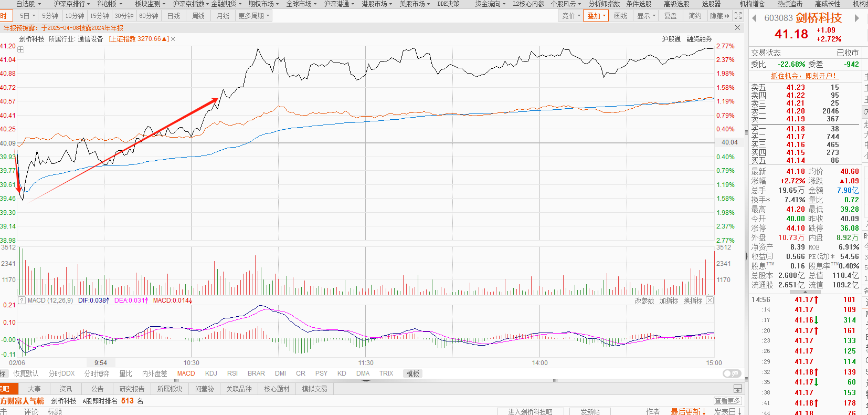Sort posts by 最后更新
Screen dimensions: 868x415
point(689,412)
